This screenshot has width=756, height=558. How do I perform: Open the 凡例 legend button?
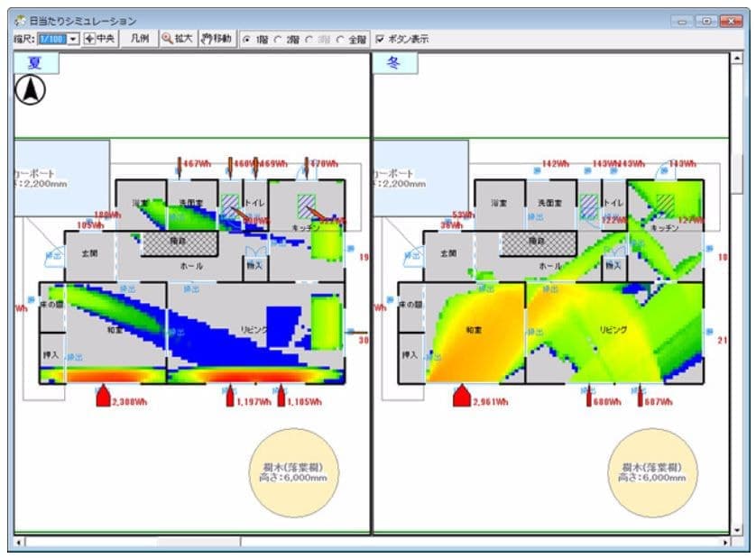139,39
